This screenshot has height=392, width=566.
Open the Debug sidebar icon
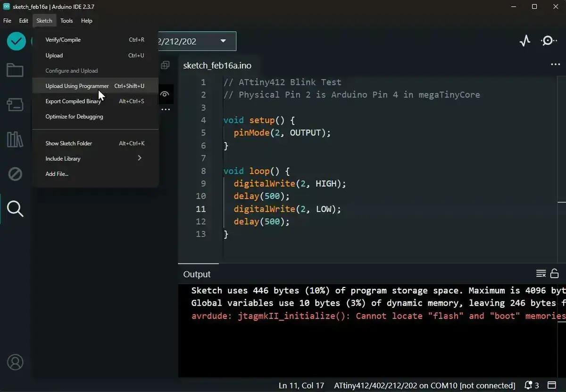point(15,175)
